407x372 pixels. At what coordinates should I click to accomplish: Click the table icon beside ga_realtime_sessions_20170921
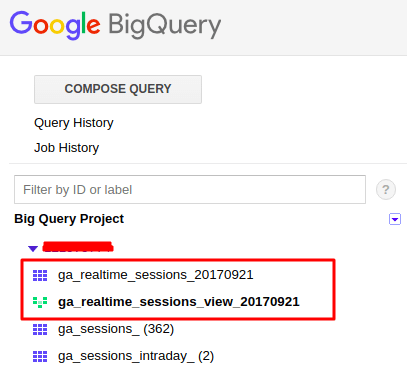pos(40,276)
